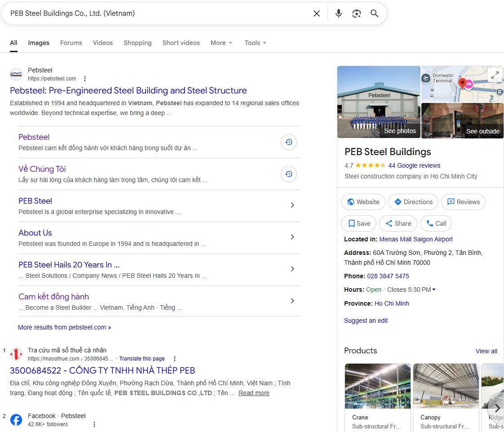The height and width of the screenshot is (432, 504).
Task: Expand the More search filters dropdown
Action: [x=221, y=43]
